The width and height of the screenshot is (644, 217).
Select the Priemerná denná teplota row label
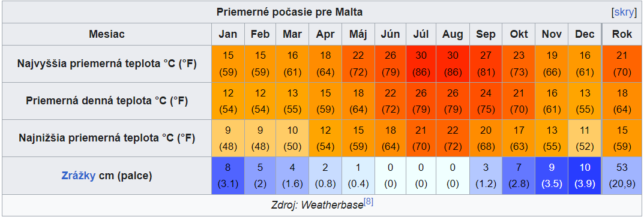(107, 101)
